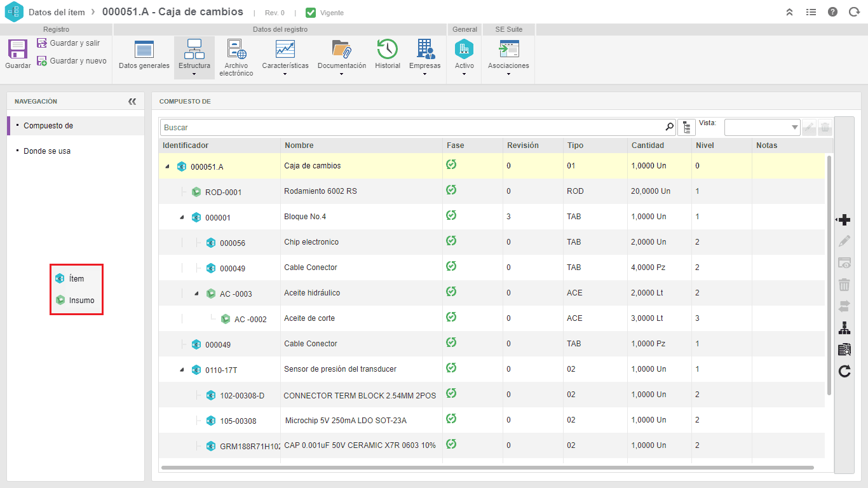Click 'Bloque No.4' name cell
Screen dimensions: 868x488
305,217
